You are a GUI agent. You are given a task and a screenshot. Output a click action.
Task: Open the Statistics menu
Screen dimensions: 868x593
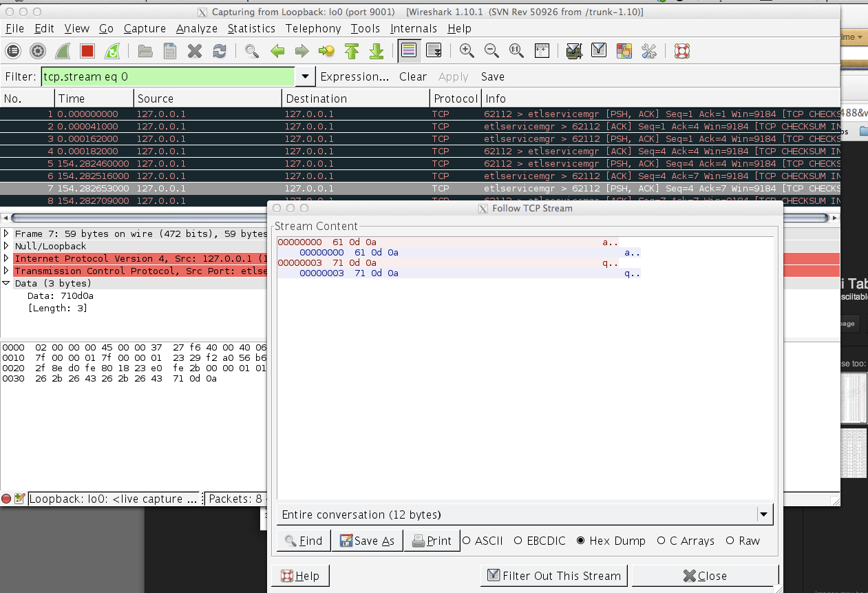pos(251,28)
